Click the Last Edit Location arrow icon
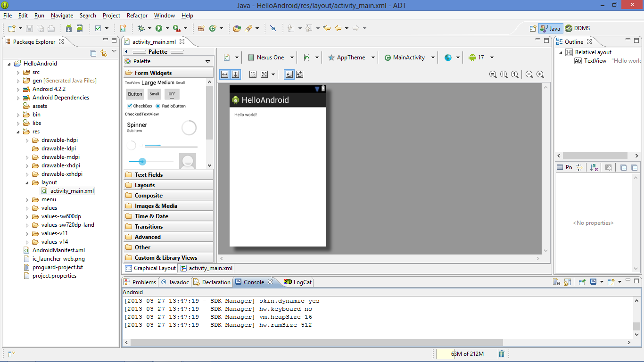Screen dimensions: 644x362 pos(327,28)
